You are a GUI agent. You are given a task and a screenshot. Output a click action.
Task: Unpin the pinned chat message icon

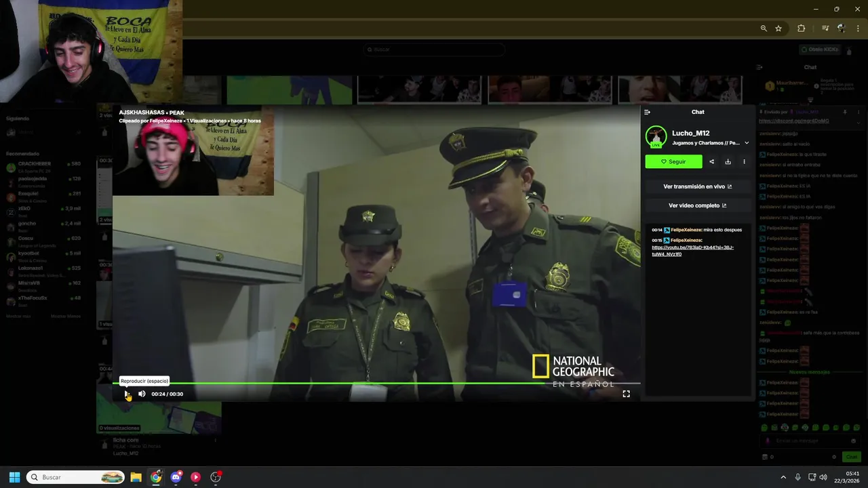click(x=845, y=112)
